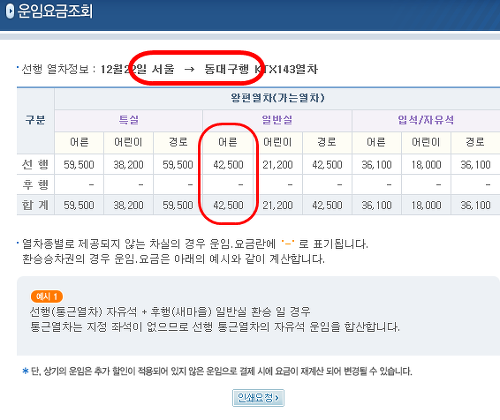The width and height of the screenshot is (500, 420).
Task: Click the 어른 column header under 일반실
Action: pyautogui.click(x=228, y=142)
